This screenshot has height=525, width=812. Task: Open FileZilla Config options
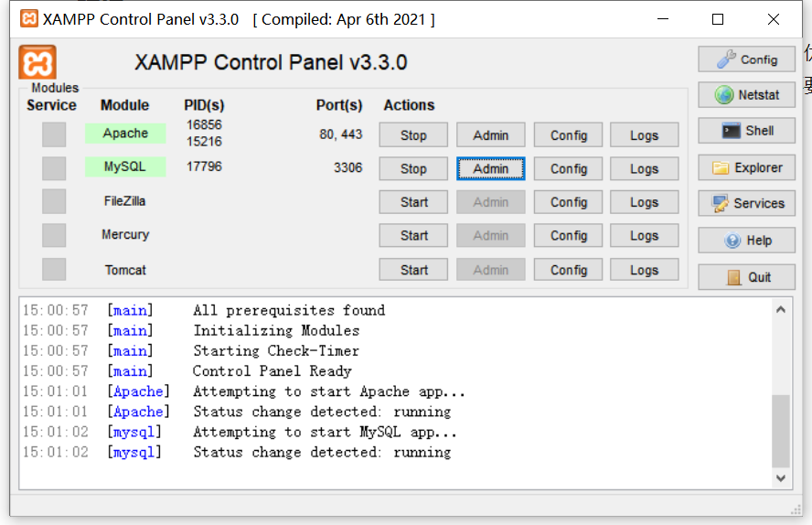[x=568, y=202]
